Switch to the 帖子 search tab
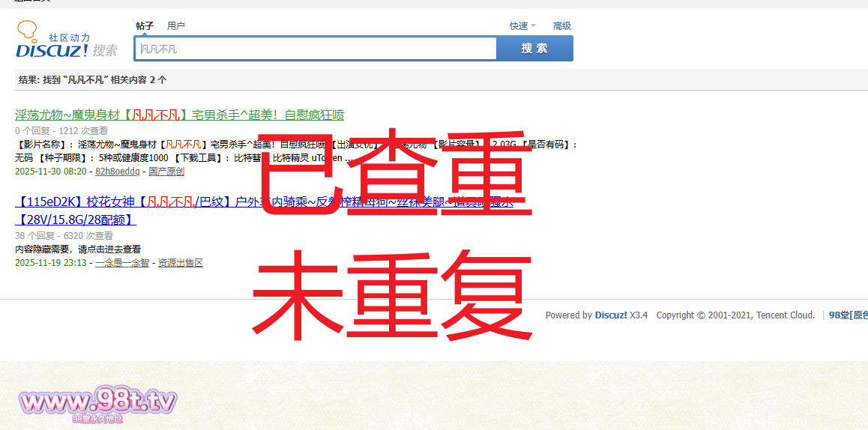Viewport: 868px width, 430px height. click(x=145, y=26)
